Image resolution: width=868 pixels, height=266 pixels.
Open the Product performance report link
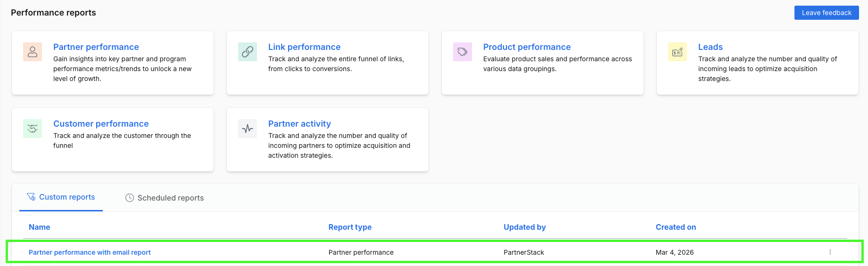pyautogui.click(x=527, y=47)
